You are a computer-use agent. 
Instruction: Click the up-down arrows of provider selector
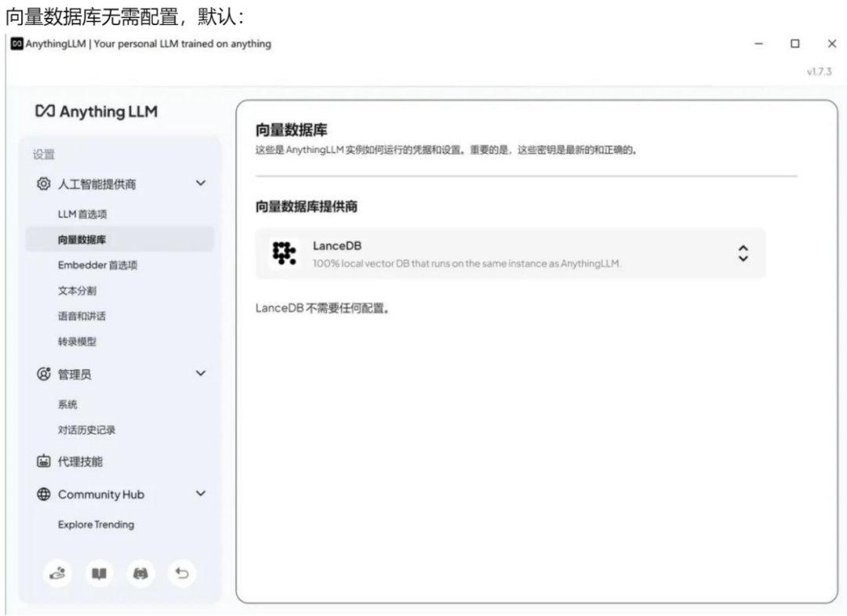point(743,253)
